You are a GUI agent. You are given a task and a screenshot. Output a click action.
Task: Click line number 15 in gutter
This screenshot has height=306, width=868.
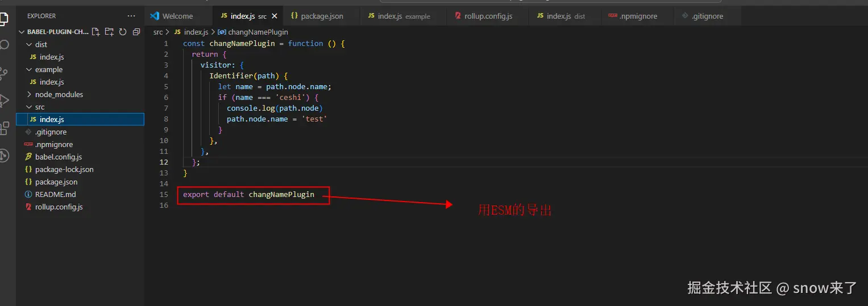click(x=164, y=194)
